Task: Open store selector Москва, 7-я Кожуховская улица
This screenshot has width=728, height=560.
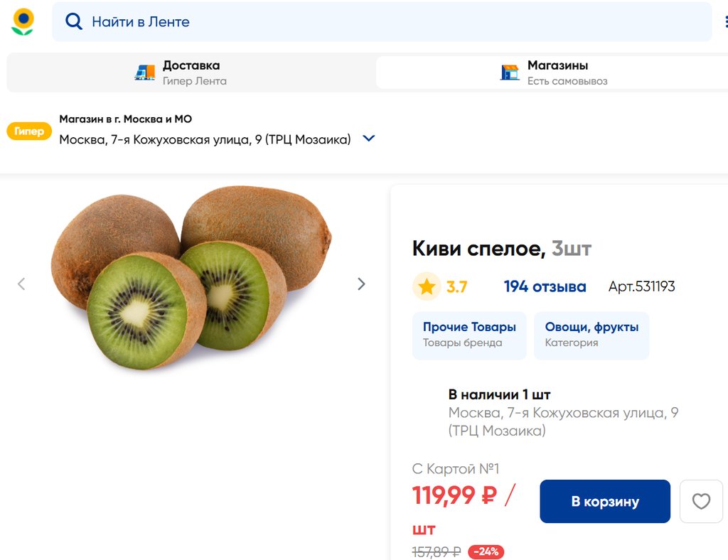Action: tap(205, 140)
